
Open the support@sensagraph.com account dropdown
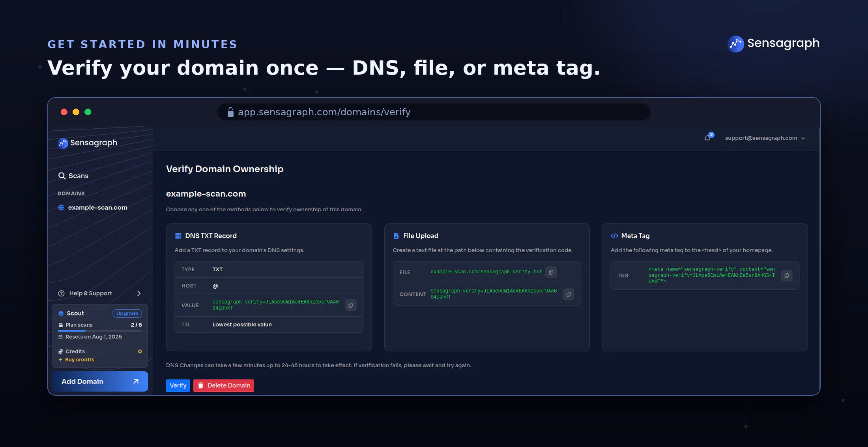pos(765,138)
